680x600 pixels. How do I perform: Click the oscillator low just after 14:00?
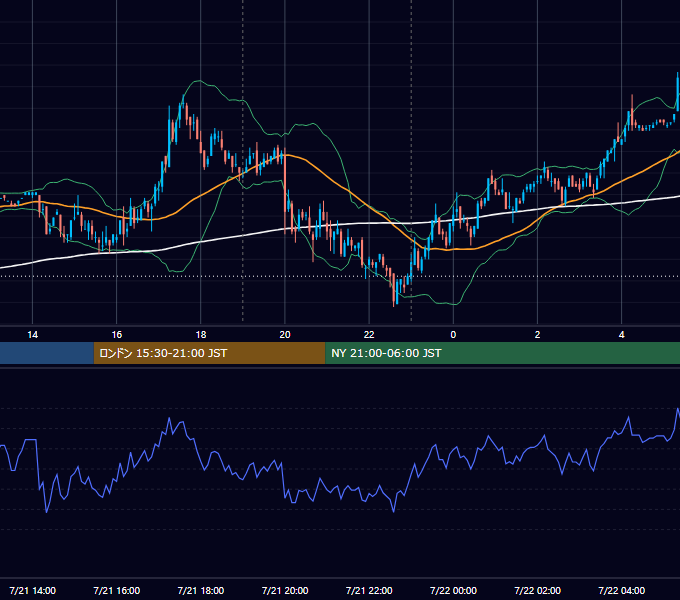46,512
